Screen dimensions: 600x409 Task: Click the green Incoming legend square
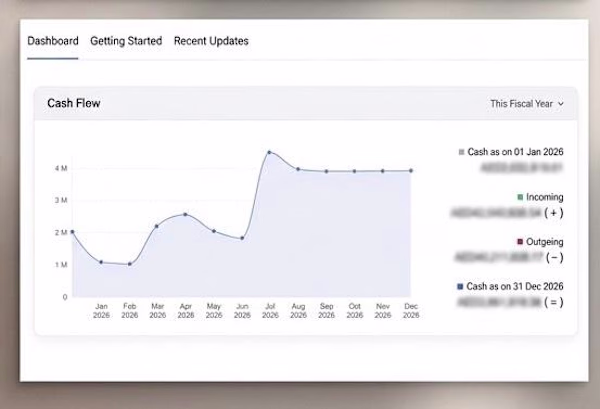(520, 197)
